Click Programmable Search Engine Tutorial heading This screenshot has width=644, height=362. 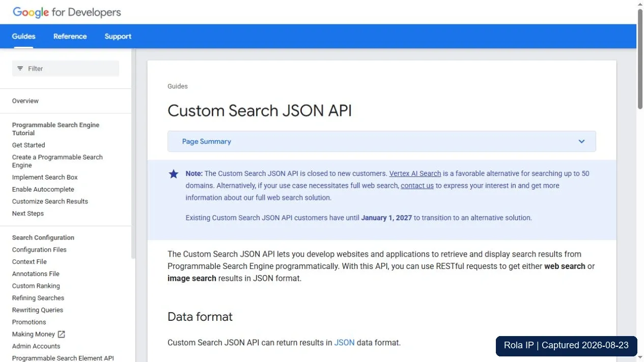[x=56, y=129]
